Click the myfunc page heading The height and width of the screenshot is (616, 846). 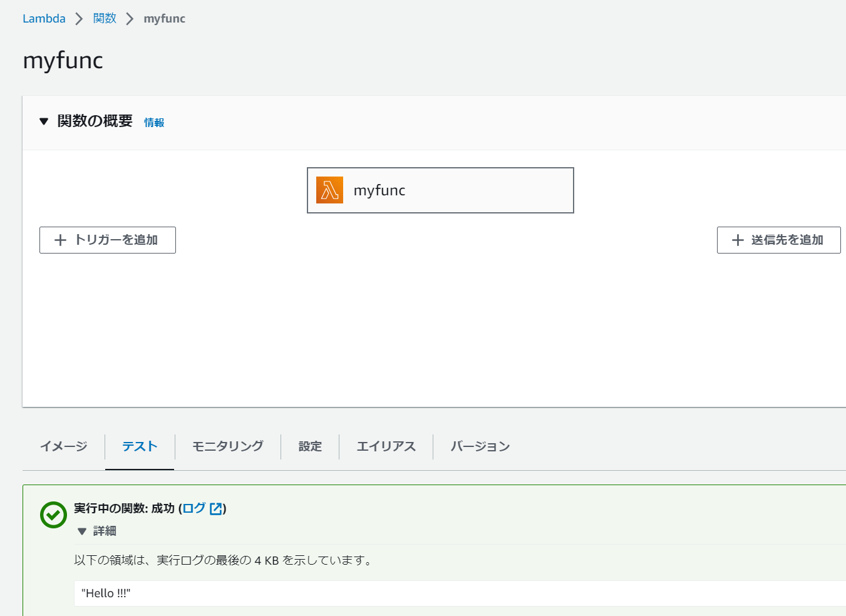(x=63, y=61)
